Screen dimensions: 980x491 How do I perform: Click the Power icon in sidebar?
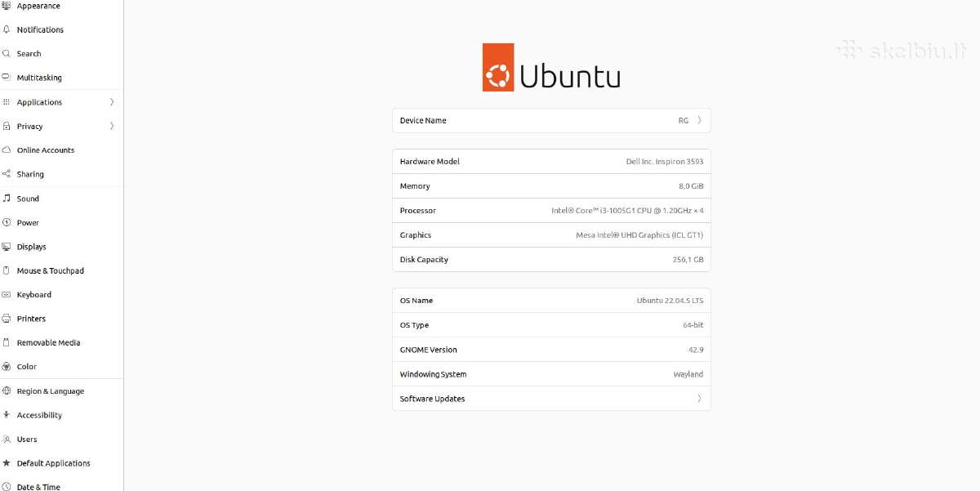(x=7, y=222)
